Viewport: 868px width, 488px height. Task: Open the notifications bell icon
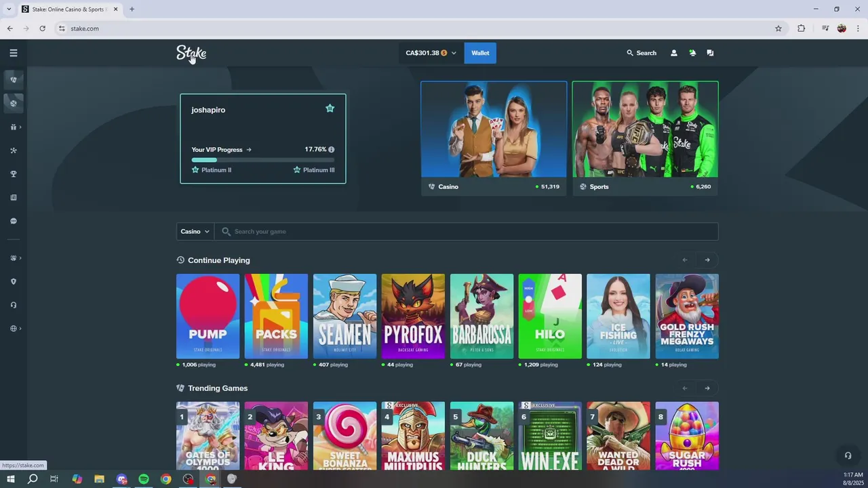point(692,53)
